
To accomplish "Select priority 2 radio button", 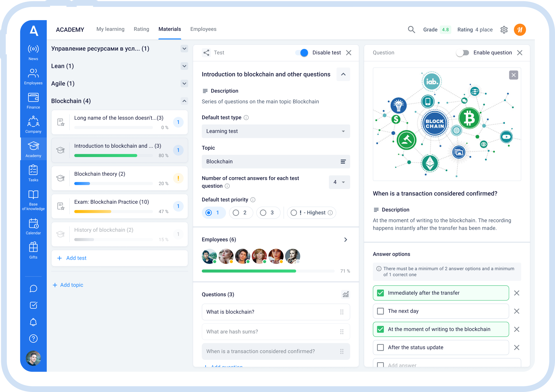I will [236, 213].
